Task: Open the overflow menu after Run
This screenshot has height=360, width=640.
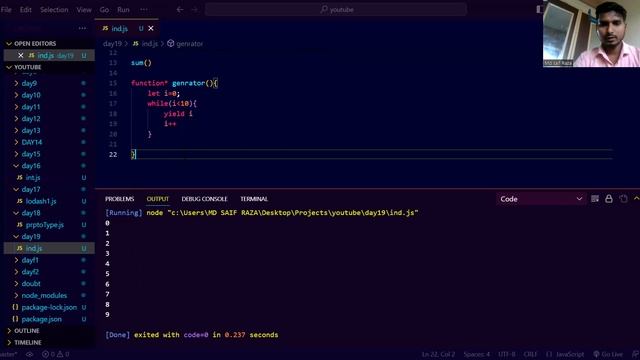Action: coord(144,9)
